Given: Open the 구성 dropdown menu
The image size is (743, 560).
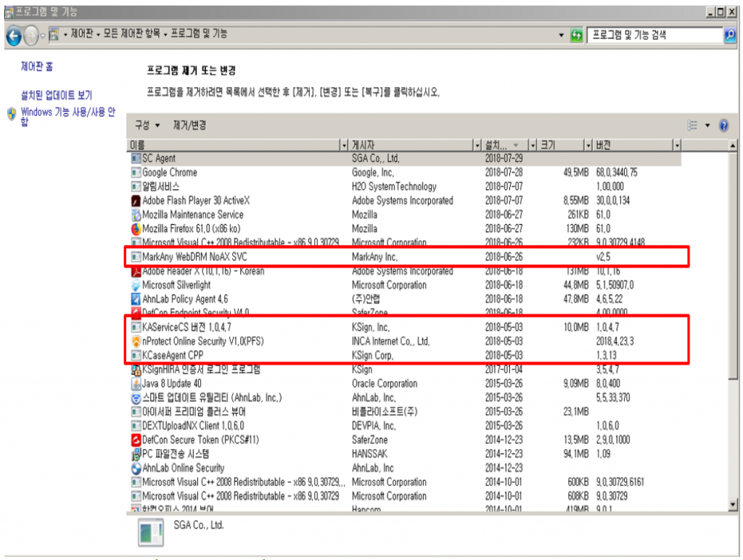Looking at the screenshot, I should (147, 125).
